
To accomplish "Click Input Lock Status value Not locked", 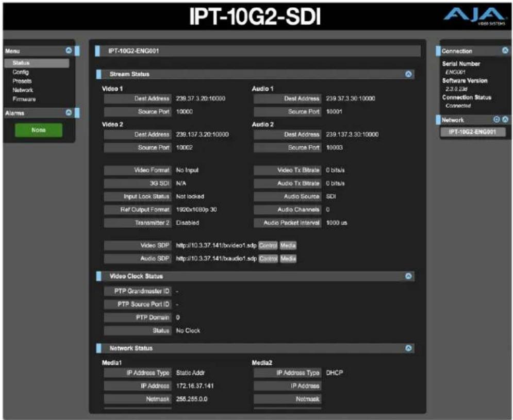I will tap(190, 196).
